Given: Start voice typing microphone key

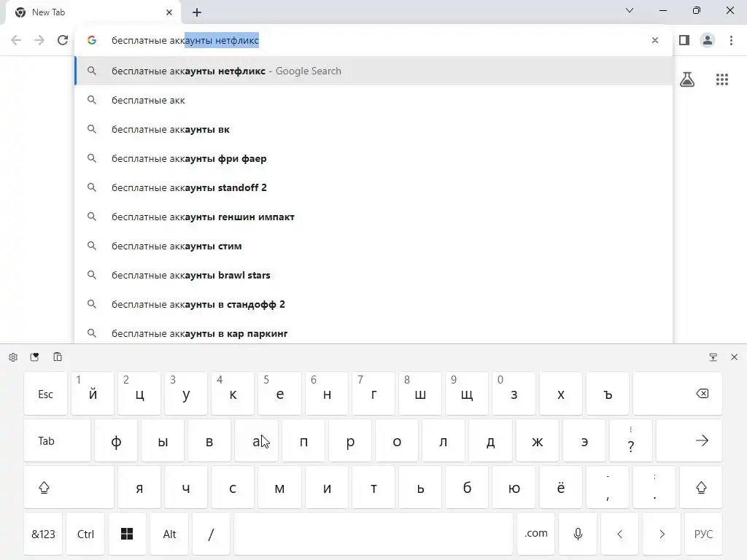Looking at the screenshot, I should (578, 534).
